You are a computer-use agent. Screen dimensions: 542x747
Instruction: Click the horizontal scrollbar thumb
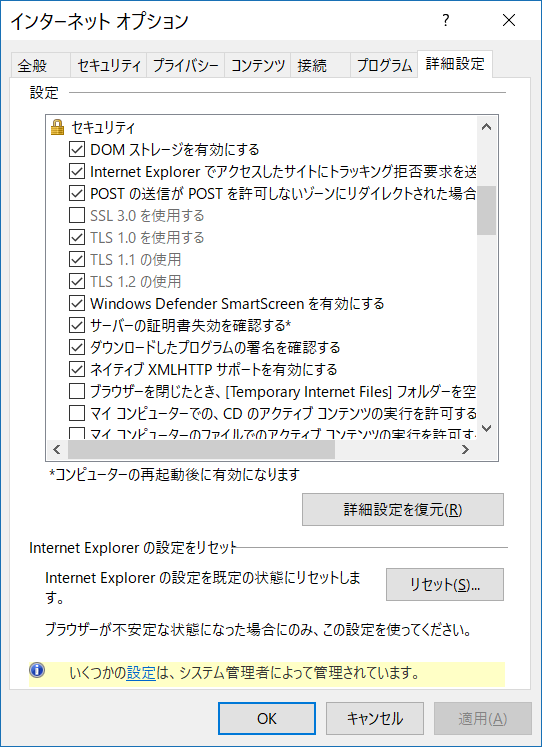click(x=201, y=449)
